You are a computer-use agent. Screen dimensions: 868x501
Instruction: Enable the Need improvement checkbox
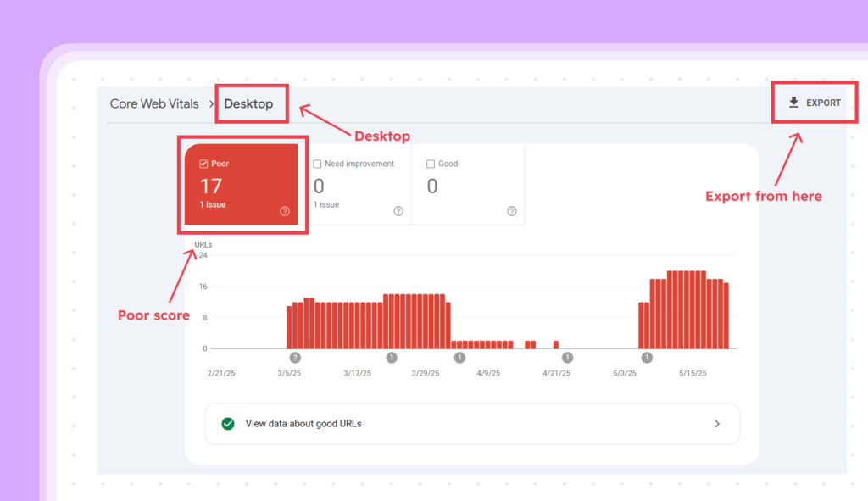(317, 163)
